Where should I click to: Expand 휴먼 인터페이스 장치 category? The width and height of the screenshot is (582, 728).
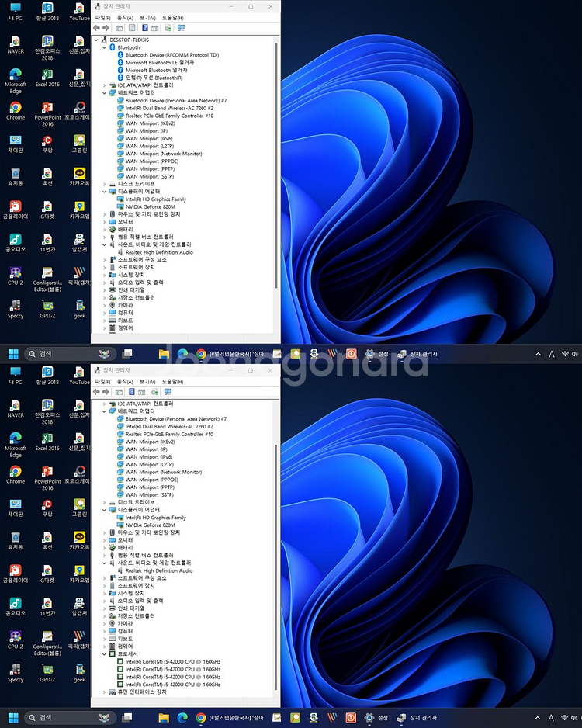[x=105, y=692]
